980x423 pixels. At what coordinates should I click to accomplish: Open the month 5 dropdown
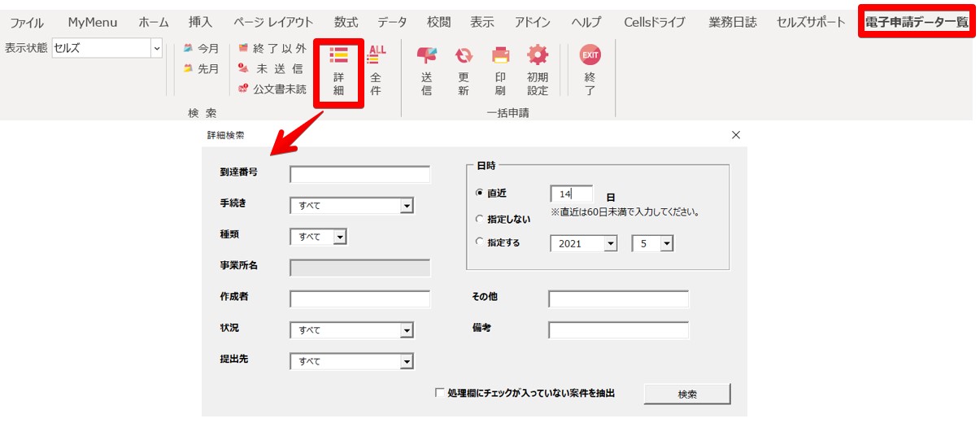(x=667, y=243)
